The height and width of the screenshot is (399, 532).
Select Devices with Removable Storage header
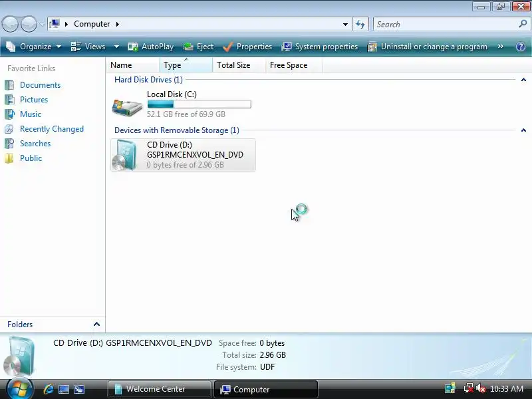point(177,130)
